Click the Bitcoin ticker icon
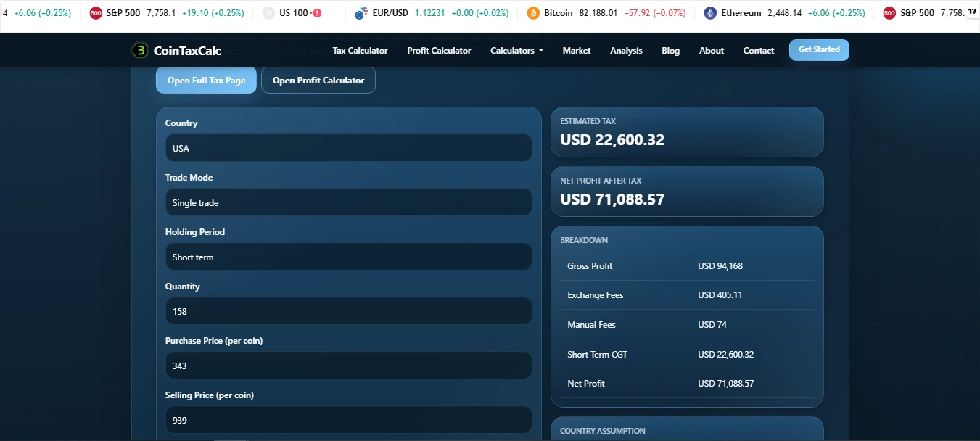The height and width of the screenshot is (441, 980). point(533,13)
